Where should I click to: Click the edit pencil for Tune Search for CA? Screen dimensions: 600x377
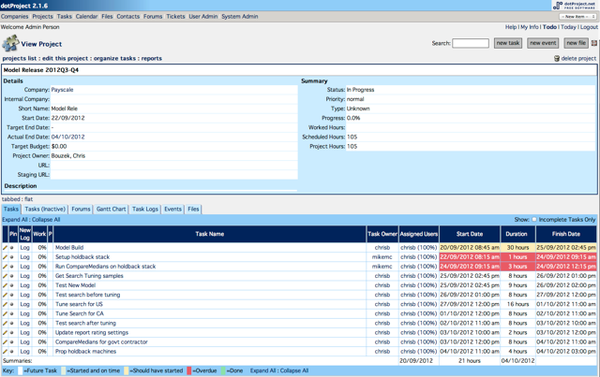click(x=5, y=314)
